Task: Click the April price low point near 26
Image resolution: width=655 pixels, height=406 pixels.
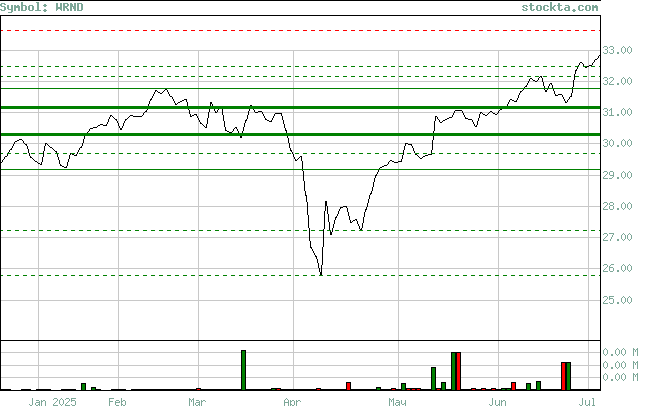Action: 321,274
